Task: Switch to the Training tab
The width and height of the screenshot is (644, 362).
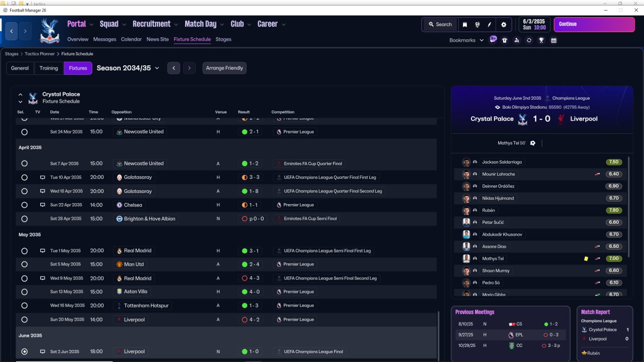Action: [49, 68]
